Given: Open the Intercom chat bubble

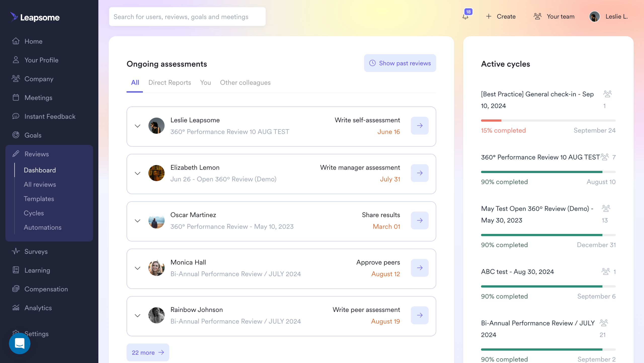Looking at the screenshot, I should point(20,343).
